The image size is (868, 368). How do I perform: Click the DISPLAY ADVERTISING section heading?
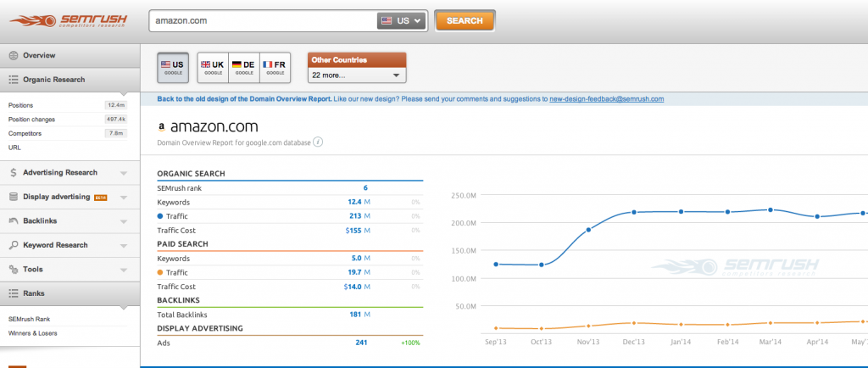pyautogui.click(x=200, y=329)
